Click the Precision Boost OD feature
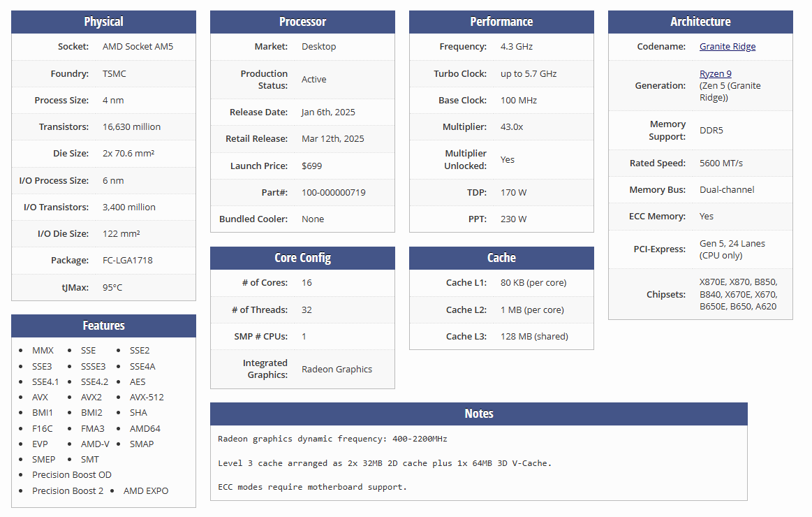The width and height of the screenshot is (812, 517). click(71, 475)
